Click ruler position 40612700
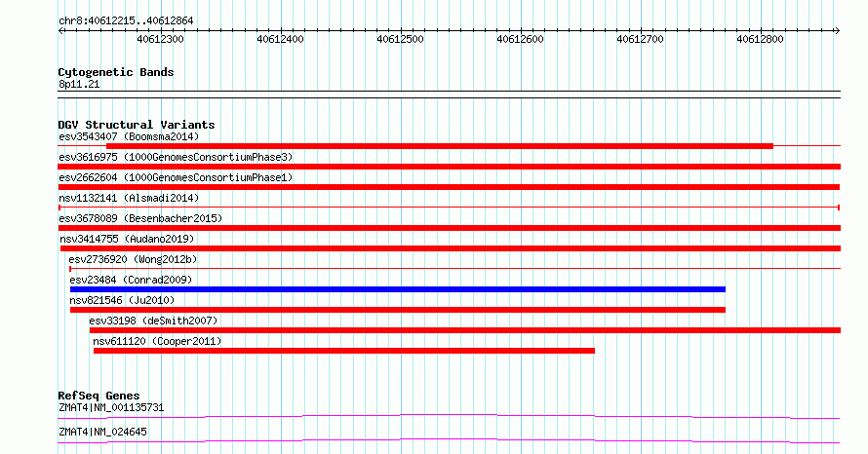Screen dimensions: 868x454 click(x=641, y=39)
